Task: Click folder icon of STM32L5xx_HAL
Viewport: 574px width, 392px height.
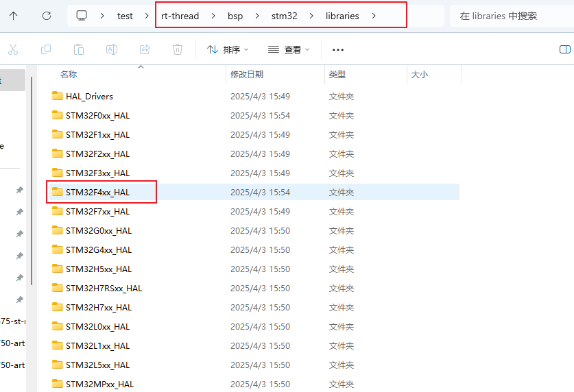Action: click(x=58, y=365)
